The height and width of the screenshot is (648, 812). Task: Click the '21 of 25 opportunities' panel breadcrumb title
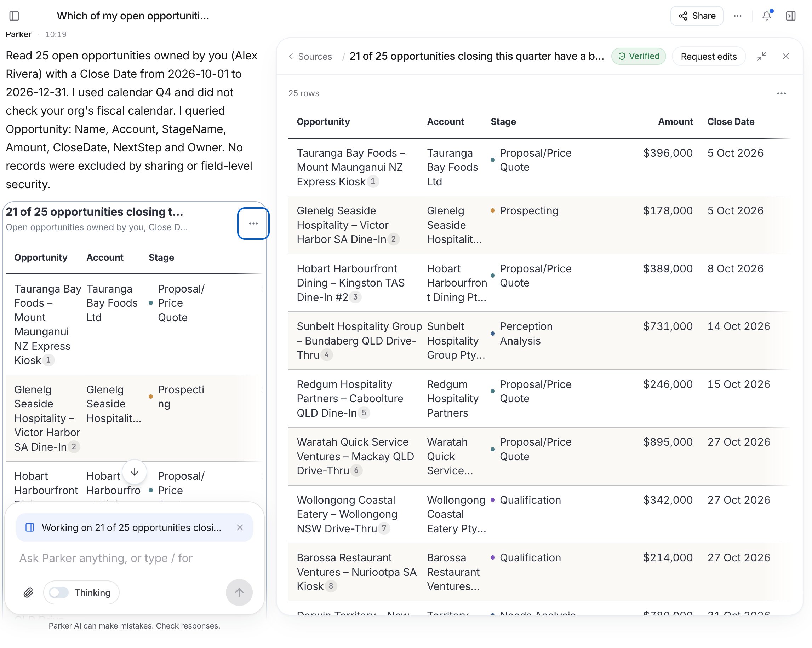point(477,57)
